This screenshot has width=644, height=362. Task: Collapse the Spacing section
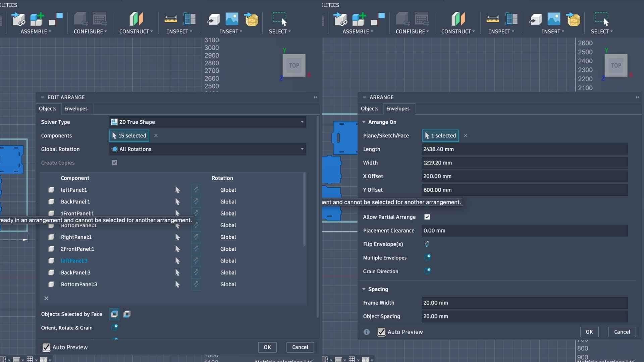tap(364, 289)
